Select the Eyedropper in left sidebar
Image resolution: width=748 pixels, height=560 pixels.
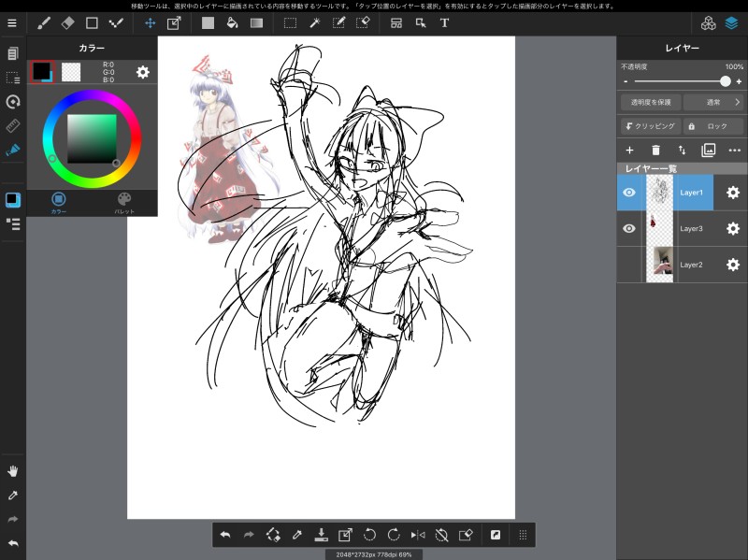point(13,495)
